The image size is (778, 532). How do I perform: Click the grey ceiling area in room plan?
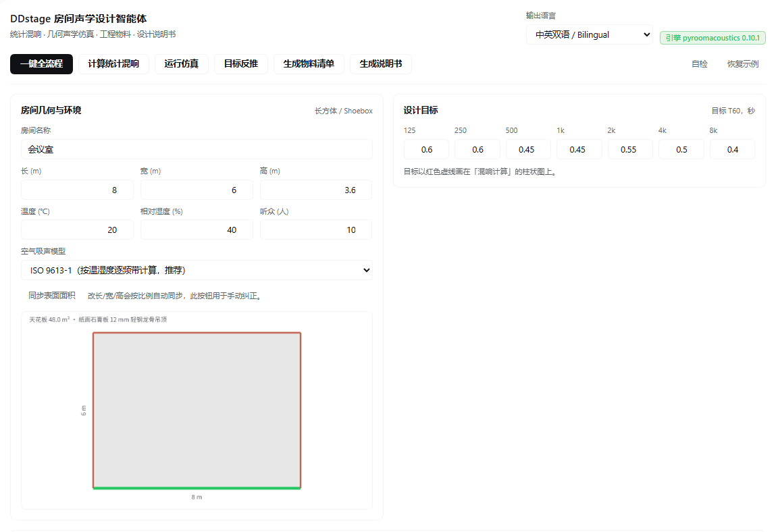coord(197,410)
